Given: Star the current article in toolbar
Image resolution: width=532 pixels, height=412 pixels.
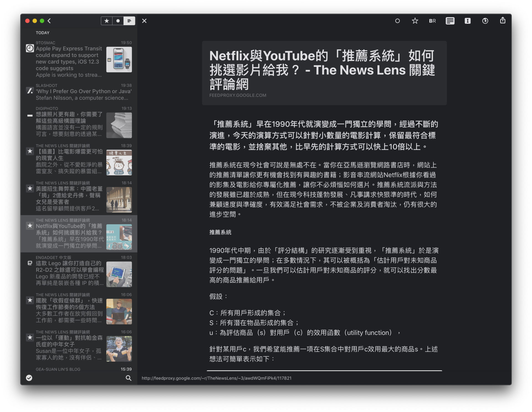Looking at the screenshot, I should 415,21.
